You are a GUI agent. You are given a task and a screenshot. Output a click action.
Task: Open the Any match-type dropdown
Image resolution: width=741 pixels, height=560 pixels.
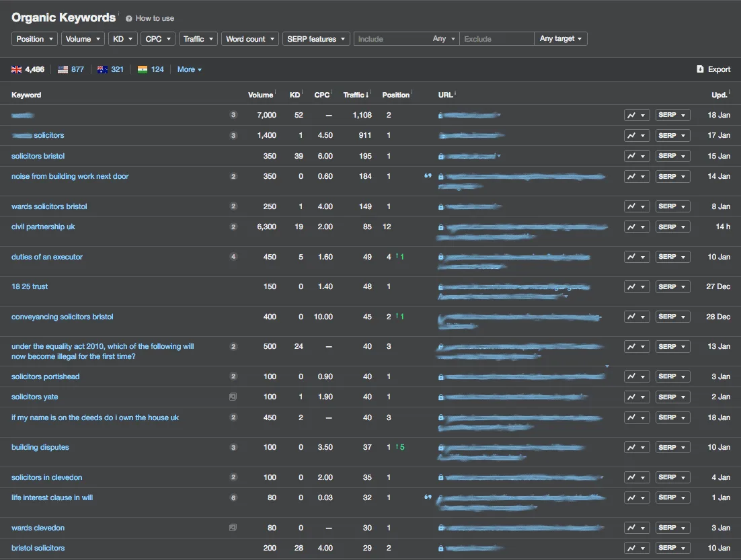click(x=444, y=39)
